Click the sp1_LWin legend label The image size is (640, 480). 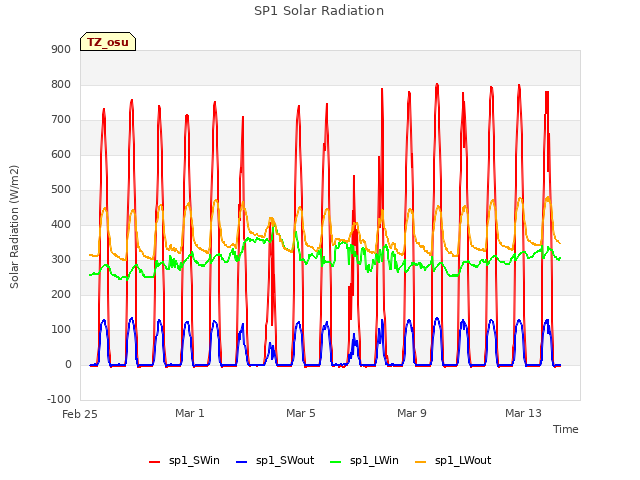(374, 461)
